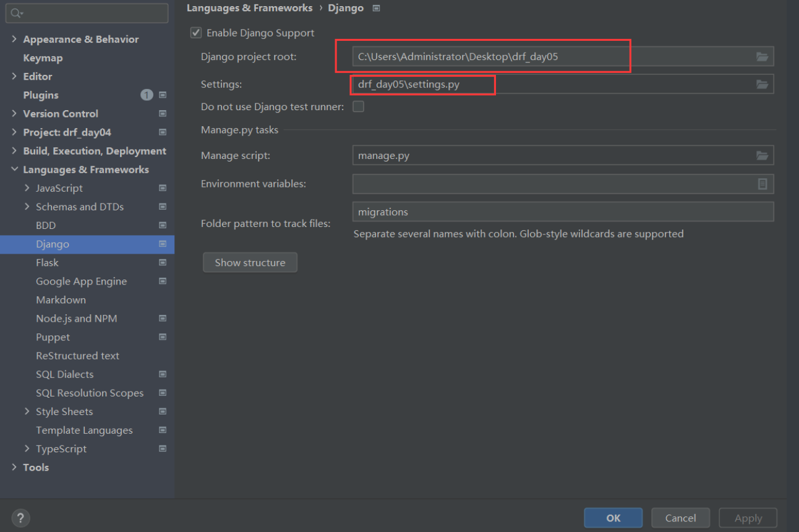Open the Markdown settings page
Image resolution: width=799 pixels, height=532 pixels.
61,300
